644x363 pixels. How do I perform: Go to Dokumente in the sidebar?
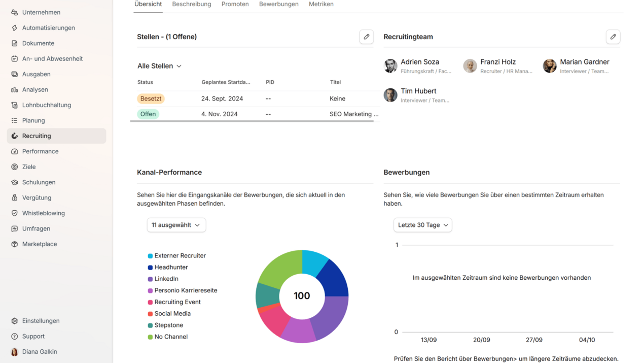[56, 43]
